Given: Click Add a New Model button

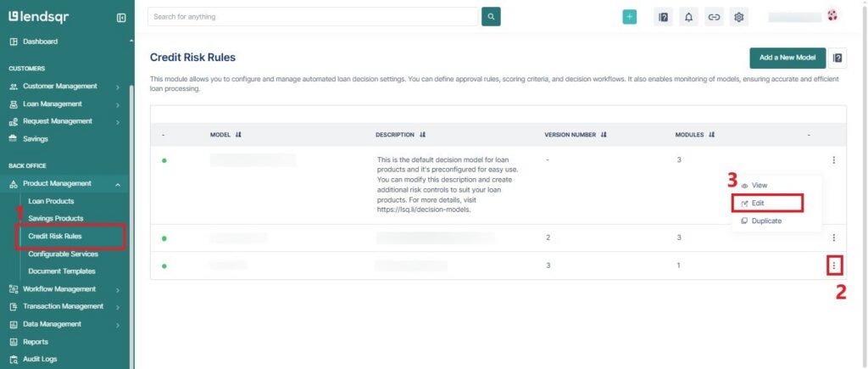Looking at the screenshot, I should [x=787, y=58].
